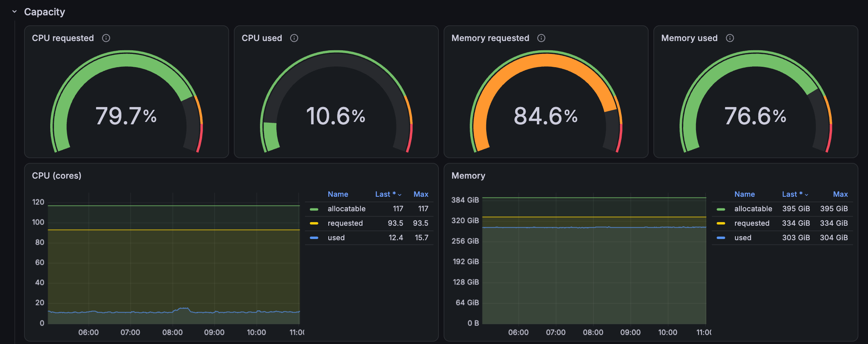Sort CPU legend by Name column
868x344 pixels.
click(338, 194)
